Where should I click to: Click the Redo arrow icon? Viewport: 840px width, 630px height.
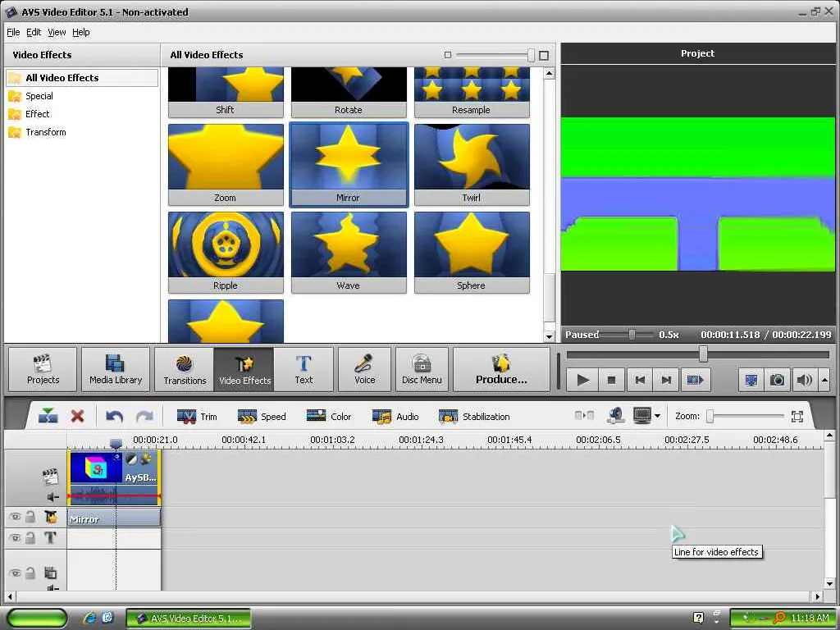[144, 416]
